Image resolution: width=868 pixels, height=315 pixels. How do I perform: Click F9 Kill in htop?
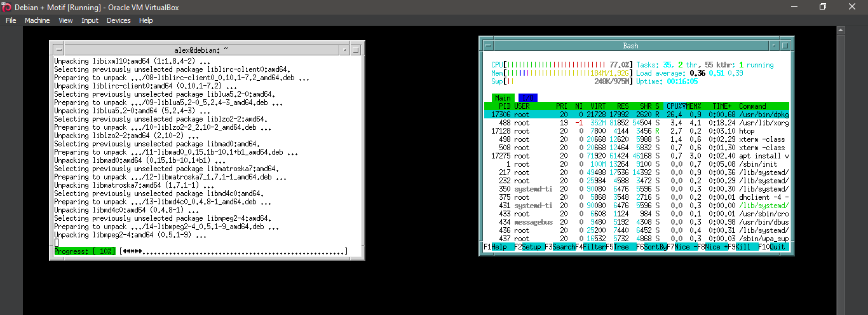pyautogui.click(x=743, y=247)
